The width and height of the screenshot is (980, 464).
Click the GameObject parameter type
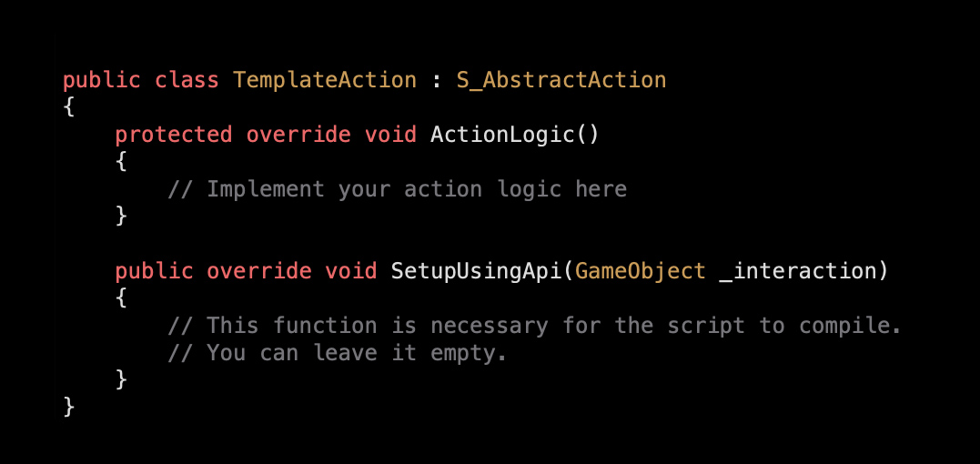(x=641, y=271)
